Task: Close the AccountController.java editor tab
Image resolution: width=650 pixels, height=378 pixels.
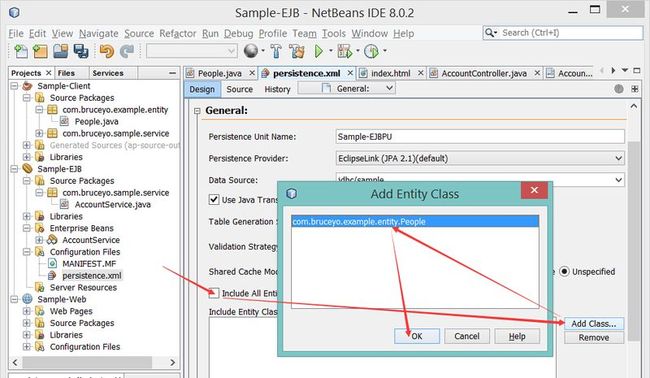Action: (537, 73)
